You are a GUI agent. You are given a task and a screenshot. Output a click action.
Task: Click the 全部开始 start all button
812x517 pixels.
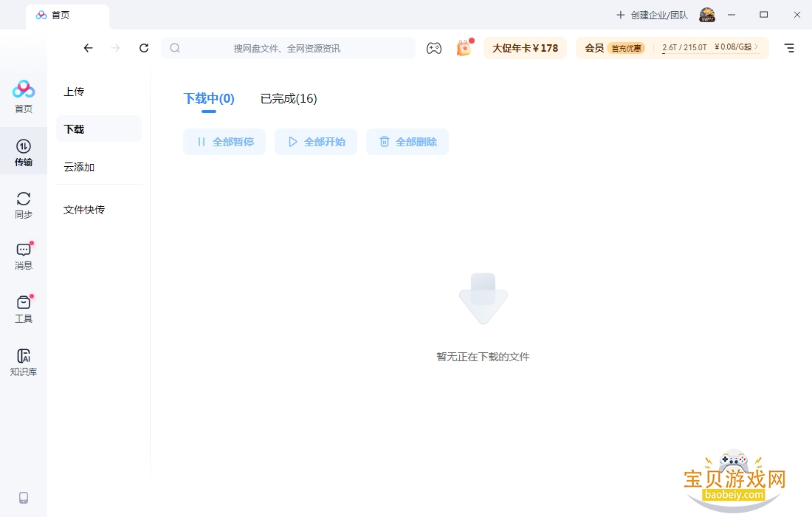pyautogui.click(x=316, y=142)
